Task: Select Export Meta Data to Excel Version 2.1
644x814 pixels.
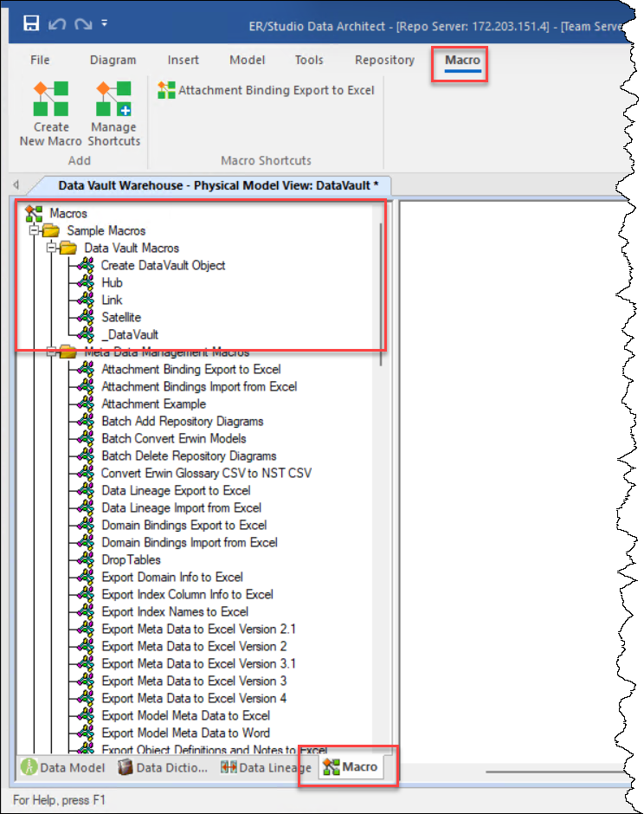Action: [x=198, y=629]
